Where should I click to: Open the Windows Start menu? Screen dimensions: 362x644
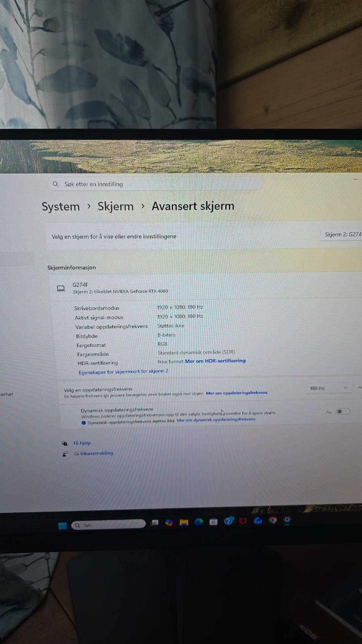pyautogui.click(x=63, y=526)
